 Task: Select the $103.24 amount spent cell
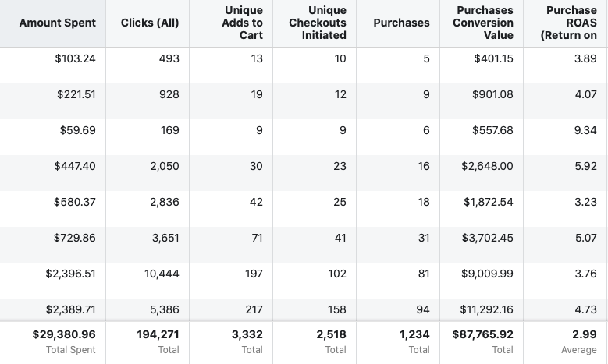[x=75, y=58]
